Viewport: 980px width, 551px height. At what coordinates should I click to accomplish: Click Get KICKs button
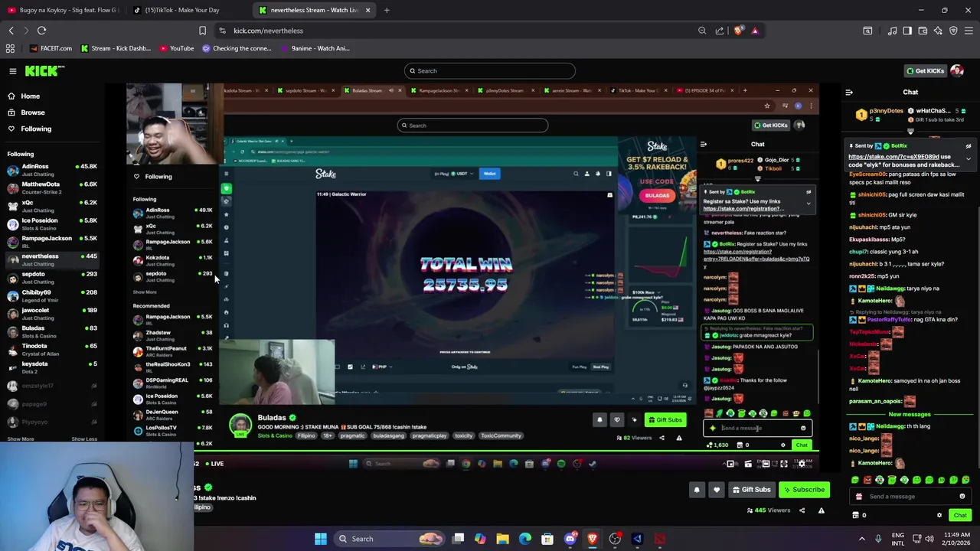(925, 71)
